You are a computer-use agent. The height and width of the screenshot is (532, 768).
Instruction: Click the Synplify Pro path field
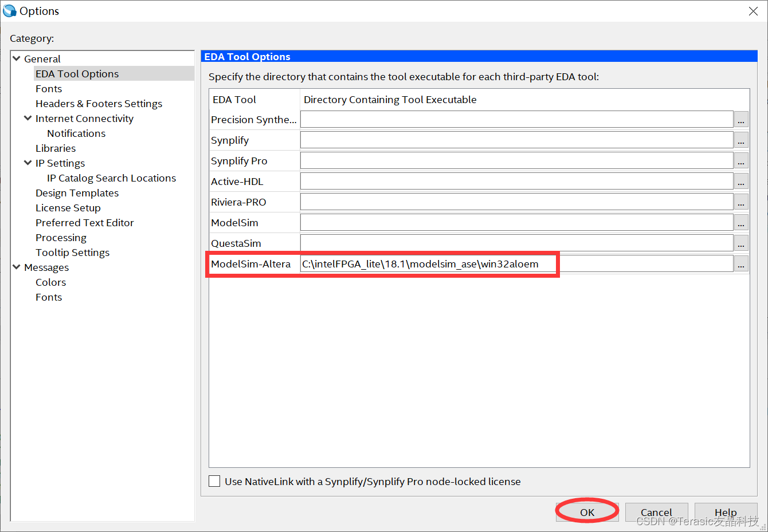(x=517, y=160)
